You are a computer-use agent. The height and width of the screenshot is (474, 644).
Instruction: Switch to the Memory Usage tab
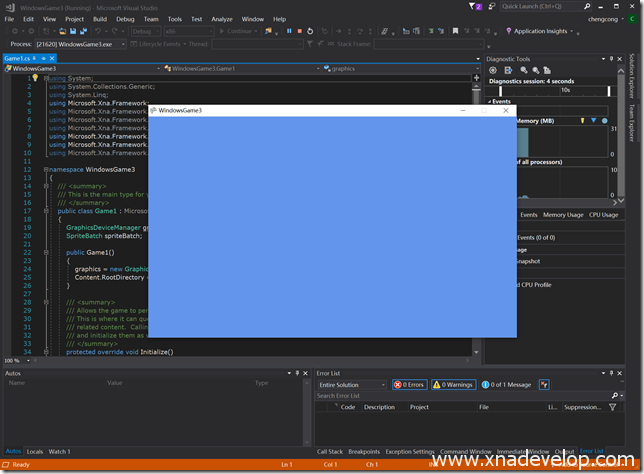(x=562, y=214)
